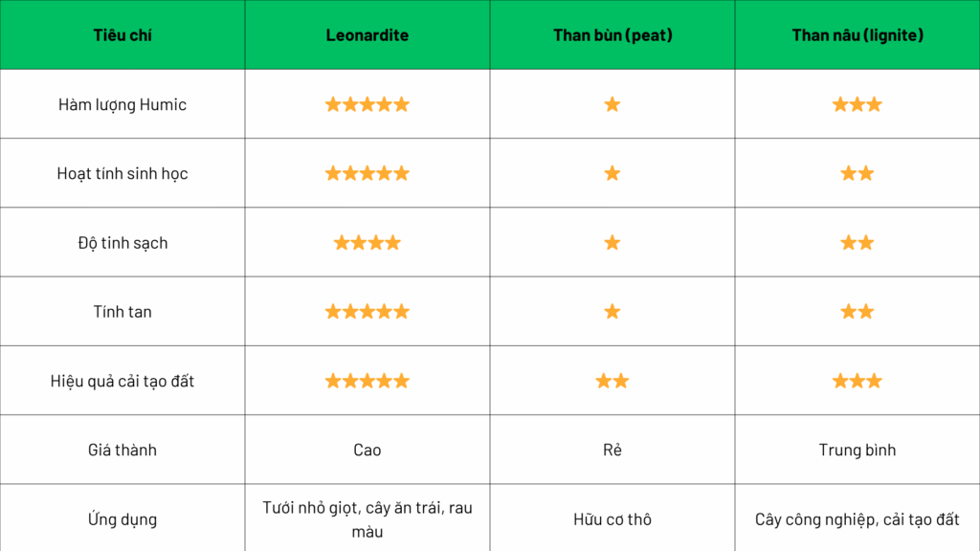Select the Than nâu (lignite) column header

[857, 35]
